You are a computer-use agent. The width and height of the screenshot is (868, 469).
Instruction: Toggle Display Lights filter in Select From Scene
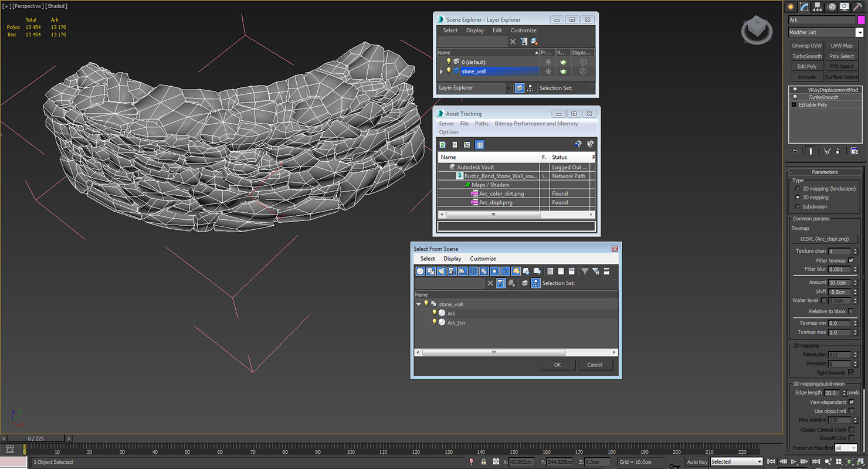tap(441, 271)
